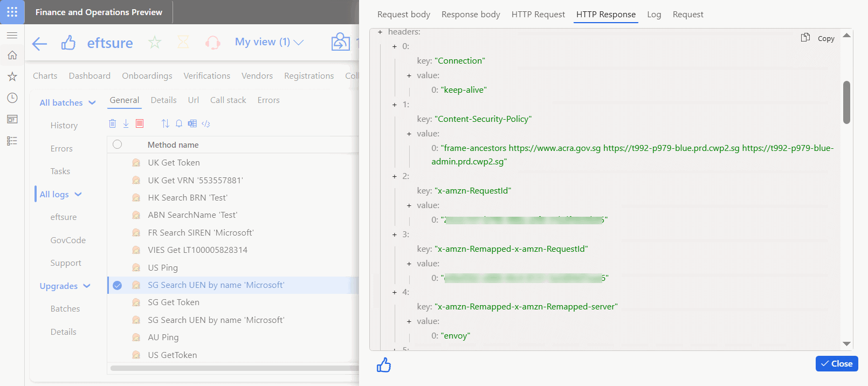Open the Request tab

click(688, 15)
